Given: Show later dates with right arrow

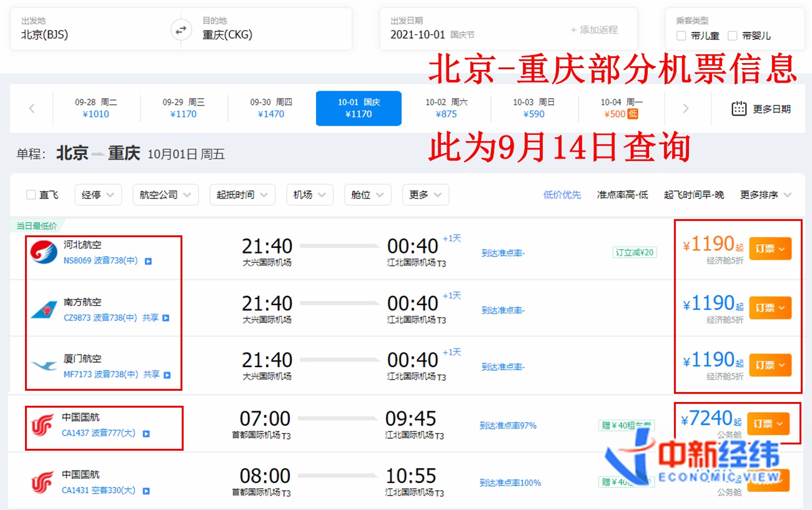Looking at the screenshot, I should point(686,109).
